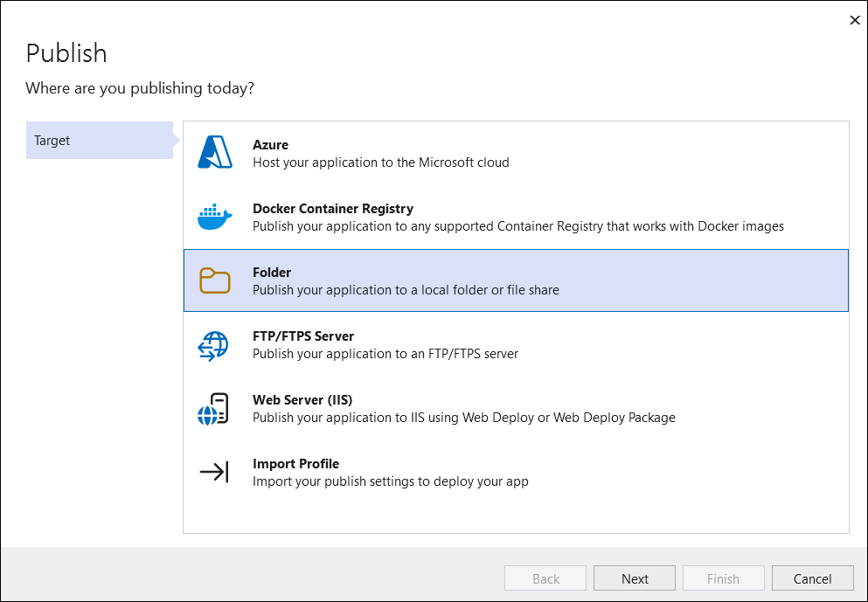Click the Back button
The height and width of the screenshot is (602, 868).
(545, 578)
